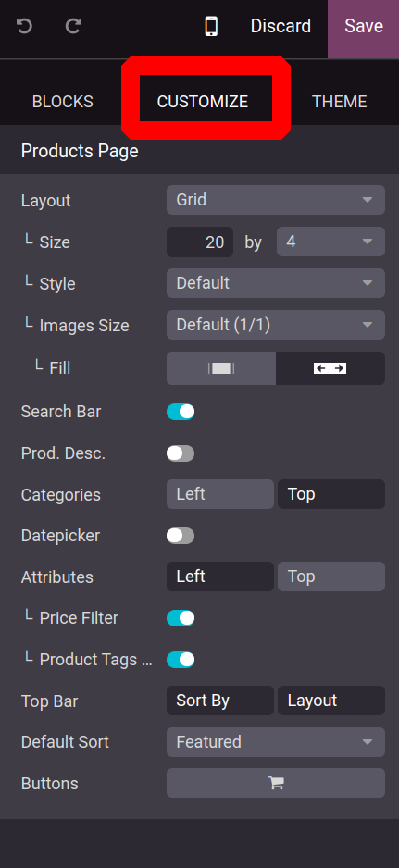Disable the Search Bar toggle
Screen dimensions: 399x868
click(x=181, y=412)
